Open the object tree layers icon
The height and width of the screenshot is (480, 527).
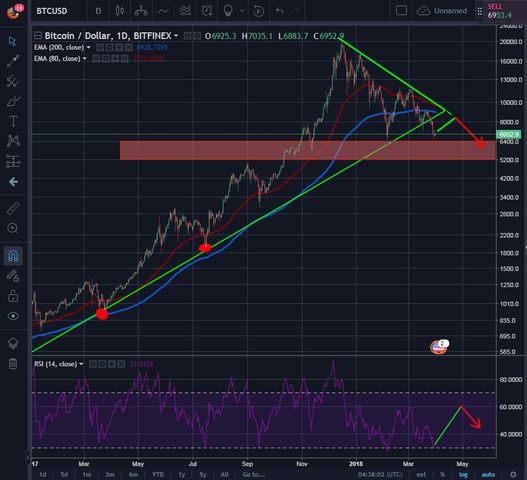[13, 343]
